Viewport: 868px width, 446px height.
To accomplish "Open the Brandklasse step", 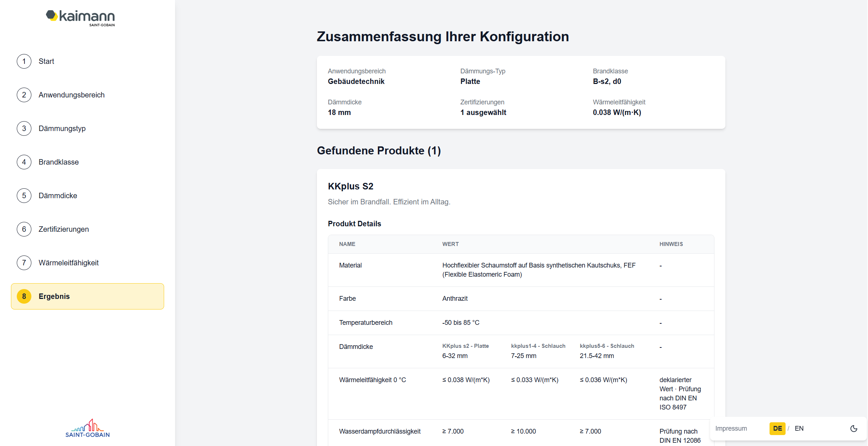I will 88,162.
